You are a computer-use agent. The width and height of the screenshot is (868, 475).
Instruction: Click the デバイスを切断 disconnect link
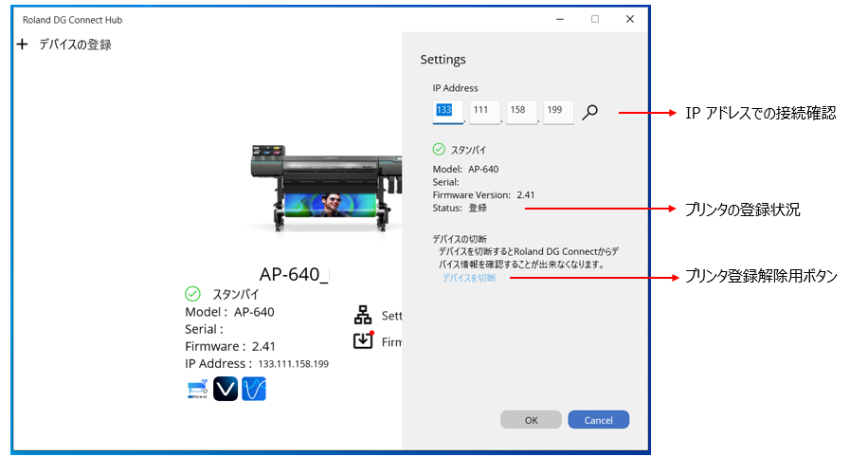pyautogui.click(x=468, y=278)
